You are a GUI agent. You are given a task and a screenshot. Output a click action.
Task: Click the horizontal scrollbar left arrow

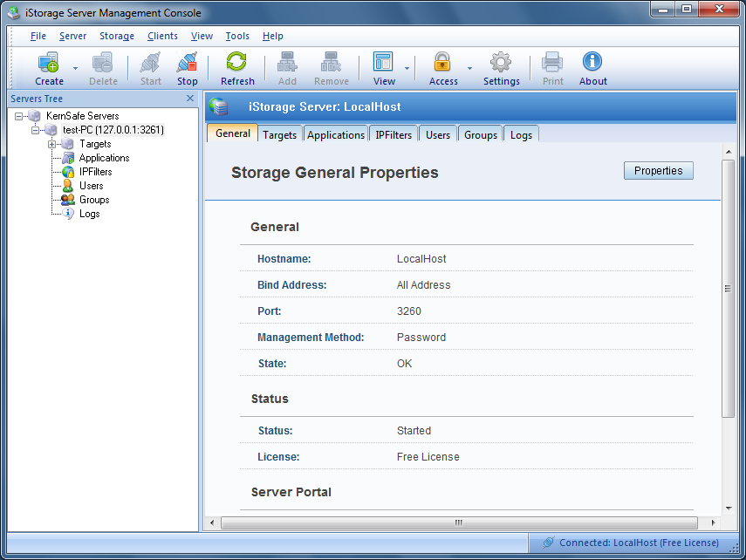[212, 522]
